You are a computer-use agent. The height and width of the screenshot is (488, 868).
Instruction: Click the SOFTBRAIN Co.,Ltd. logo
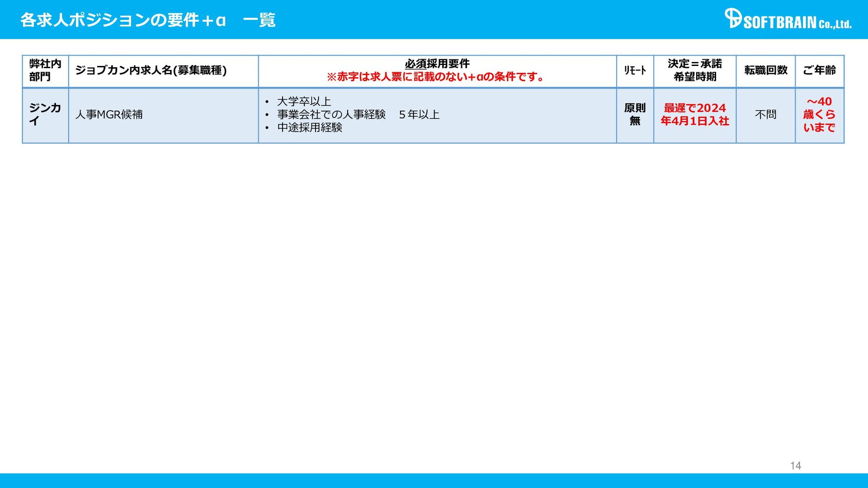[788, 19]
